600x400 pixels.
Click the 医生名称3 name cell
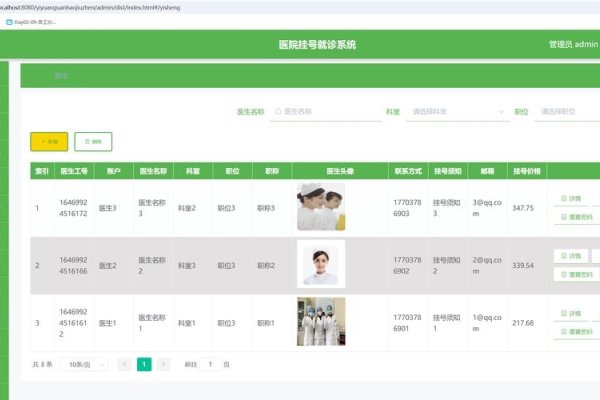click(152, 208)
